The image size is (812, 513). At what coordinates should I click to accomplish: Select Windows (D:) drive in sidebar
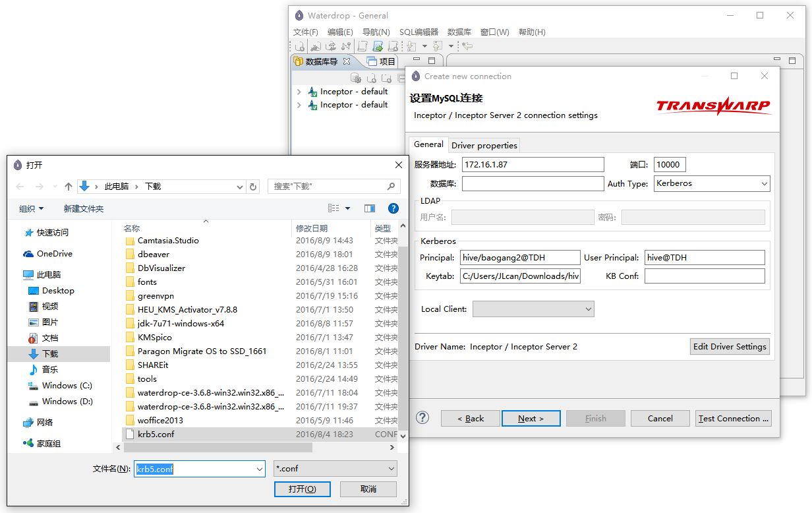tap(67, 401)
